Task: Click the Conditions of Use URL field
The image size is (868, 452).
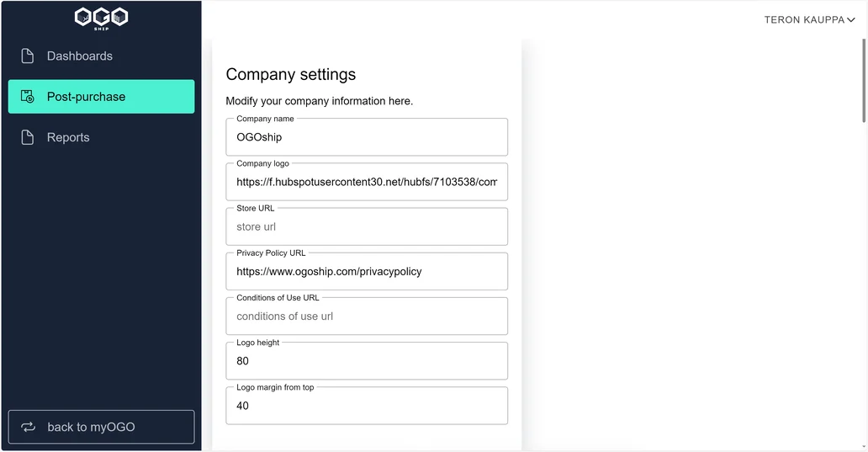Action: click(x=367, y=316)
